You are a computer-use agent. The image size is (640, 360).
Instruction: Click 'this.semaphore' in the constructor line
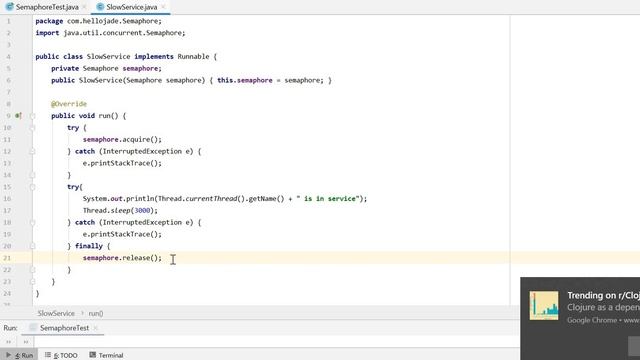coord(244,80)
